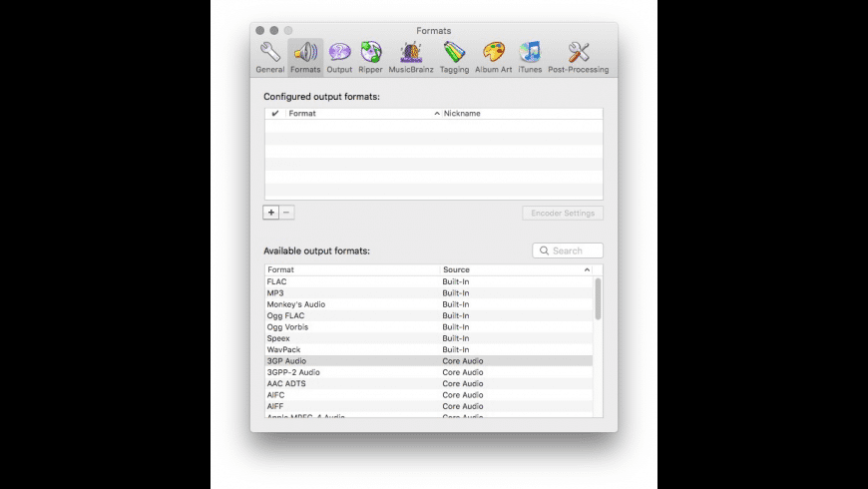This screenshot has width=868, height=489.
Task: Select the Ogg Vorbis row
Action: pos(429,327)
